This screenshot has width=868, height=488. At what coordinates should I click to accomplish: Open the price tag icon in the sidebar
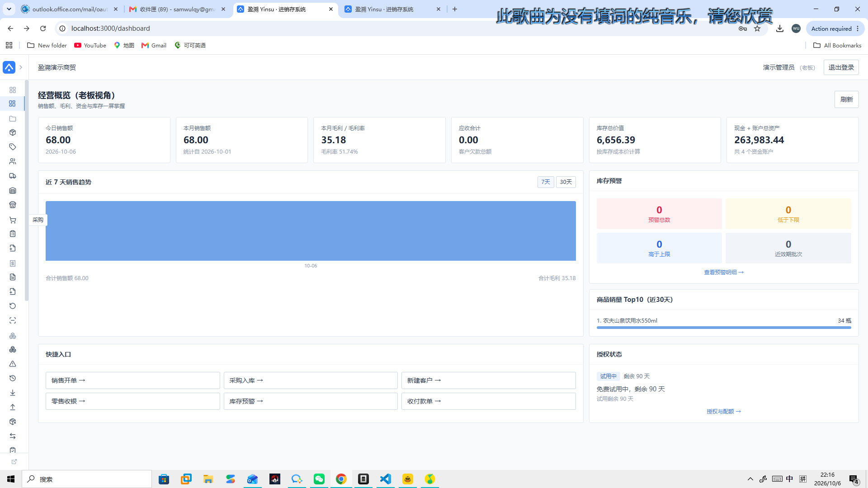(x=13, y=147)
